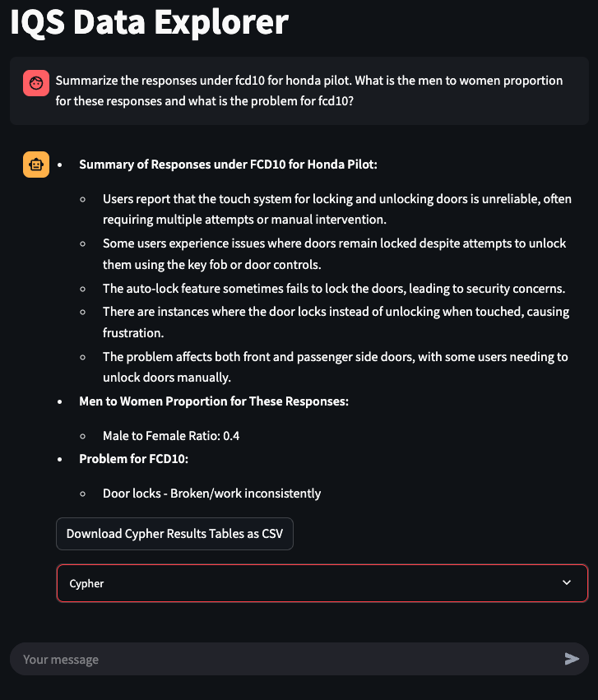Image resolution: width=598 pixels, height=700 pixels.
Task: Select the Summary of Responses heading
Action: click(x=228, y=165)
